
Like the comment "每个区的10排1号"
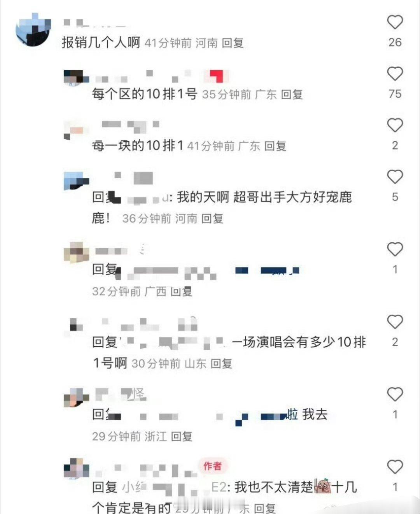tap(395, 74)
